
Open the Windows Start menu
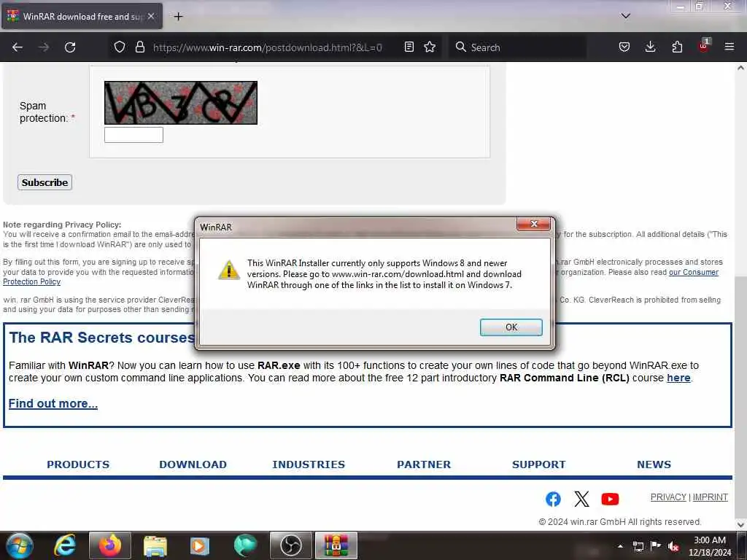click(x=19, y=545)
